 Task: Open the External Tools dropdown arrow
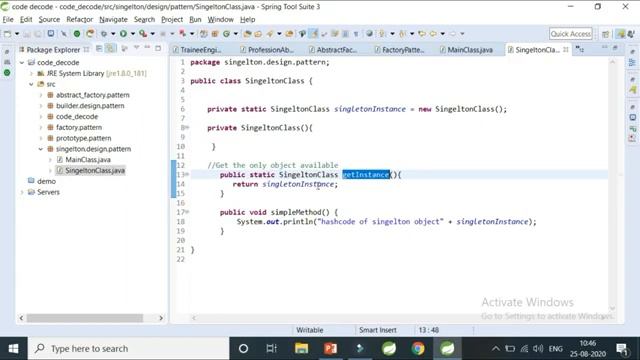(152, 34)
